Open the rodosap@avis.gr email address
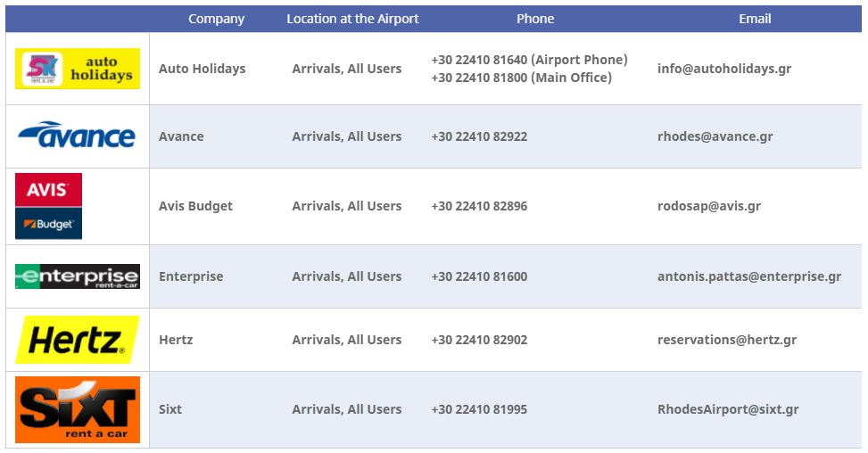 tap(708, 206)
